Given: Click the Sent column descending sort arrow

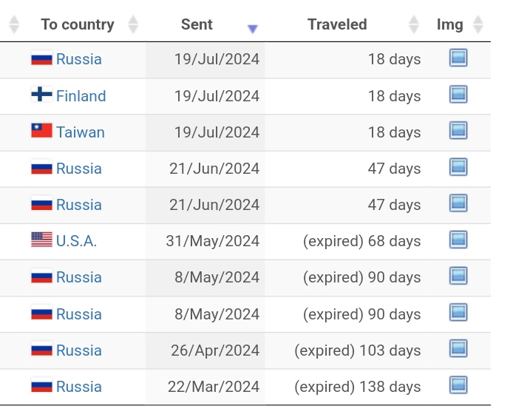Looking at the screenshot, I should point(253,29).
